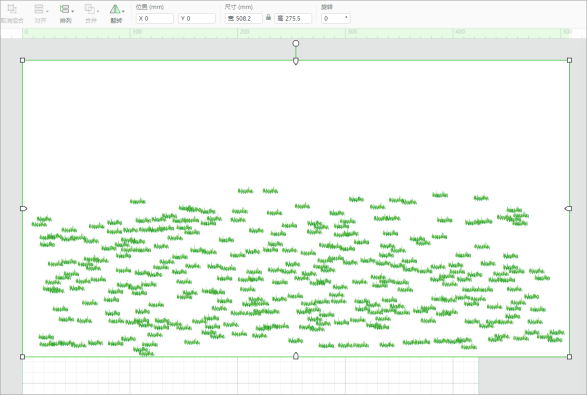The image size is (587, 395).
Task: Click the rotation angle input field
Action: [x=336, y=18]
